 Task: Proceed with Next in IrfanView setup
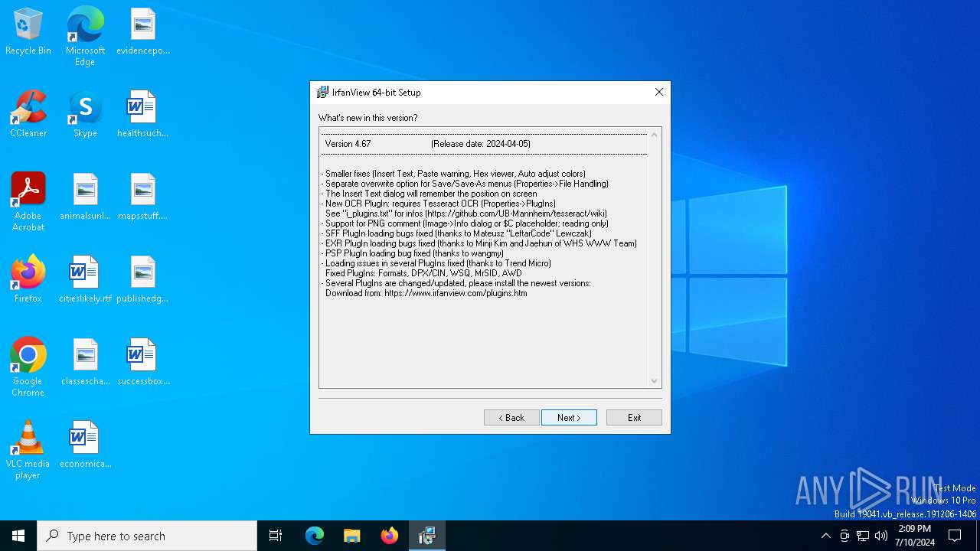[x=569, y=417]
